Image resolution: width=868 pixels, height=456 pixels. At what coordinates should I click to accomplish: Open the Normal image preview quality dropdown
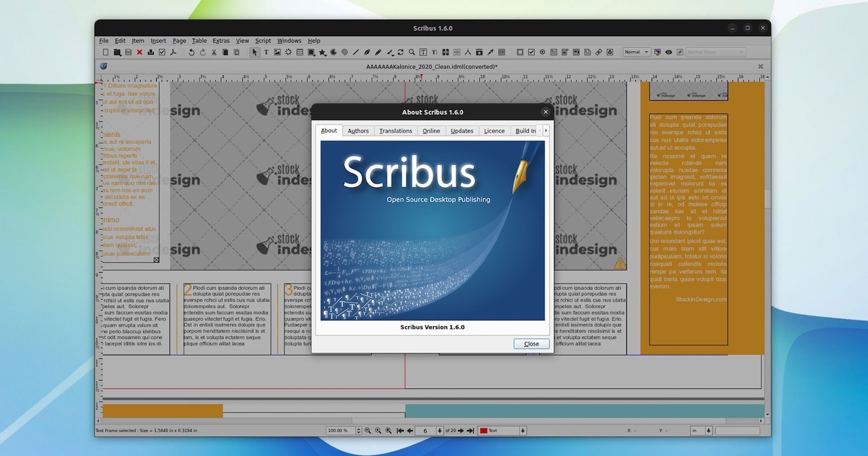pyautogui.click(x=637, y=52)
